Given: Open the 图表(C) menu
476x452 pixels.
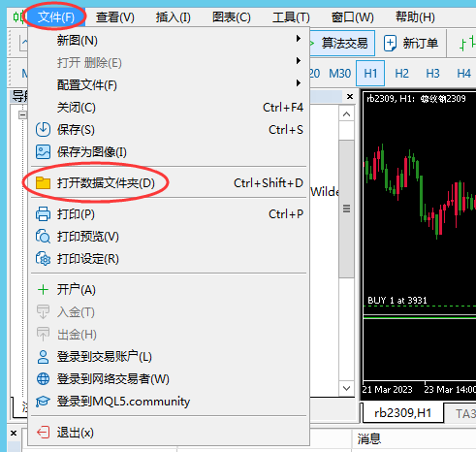Looking at the screenshot, I should coord(232,16).
